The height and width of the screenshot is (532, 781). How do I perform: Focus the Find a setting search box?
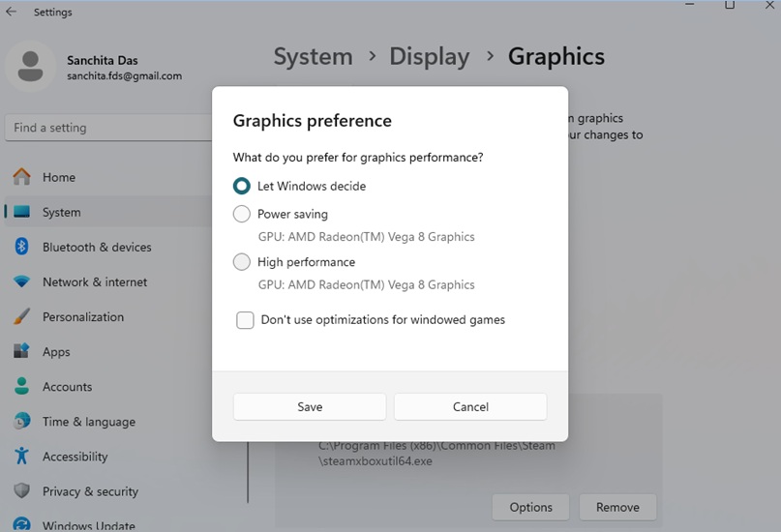coord(108,128)
